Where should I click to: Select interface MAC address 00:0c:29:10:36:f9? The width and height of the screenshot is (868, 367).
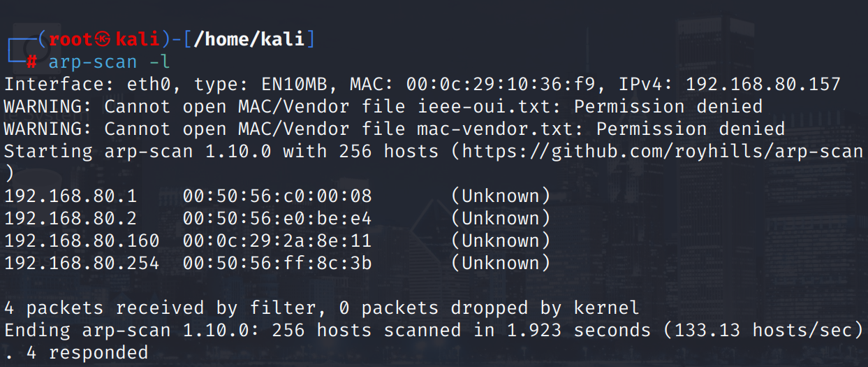[x=501, y=85]
